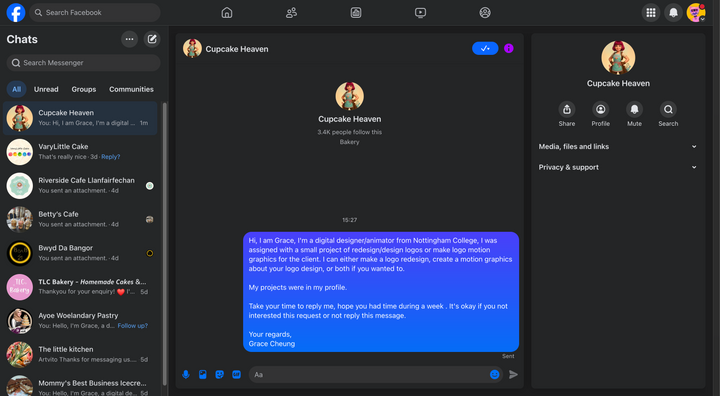Click Cupcake Heaven avatar in chat center
This screenshot has height=396, width=720.
349,96
